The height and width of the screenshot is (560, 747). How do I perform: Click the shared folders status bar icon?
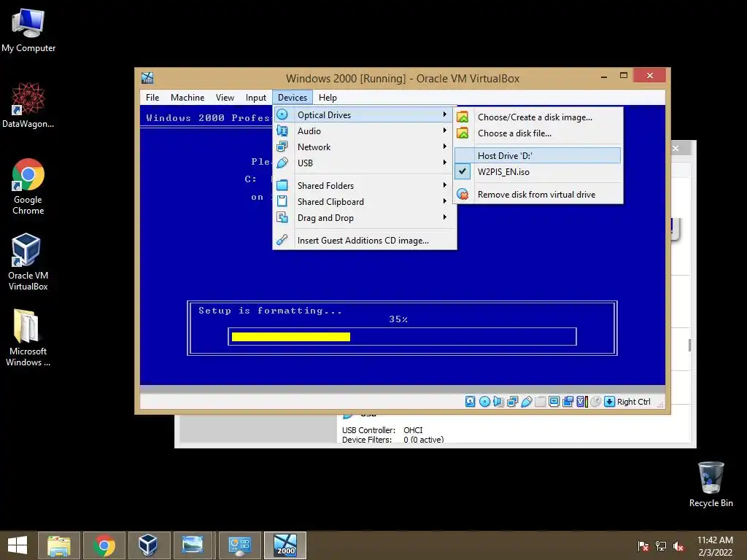point(541,402)
